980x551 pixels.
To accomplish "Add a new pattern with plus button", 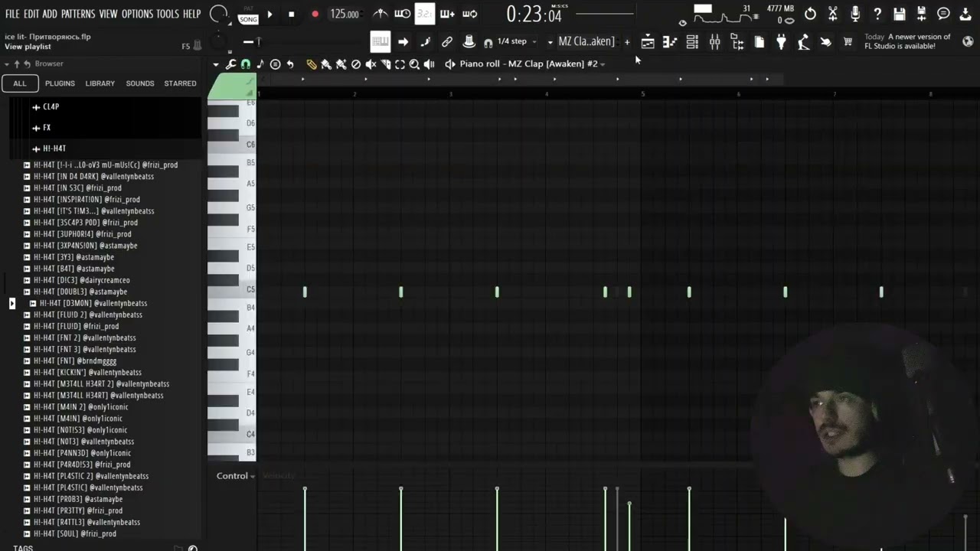I will point(627,42).
